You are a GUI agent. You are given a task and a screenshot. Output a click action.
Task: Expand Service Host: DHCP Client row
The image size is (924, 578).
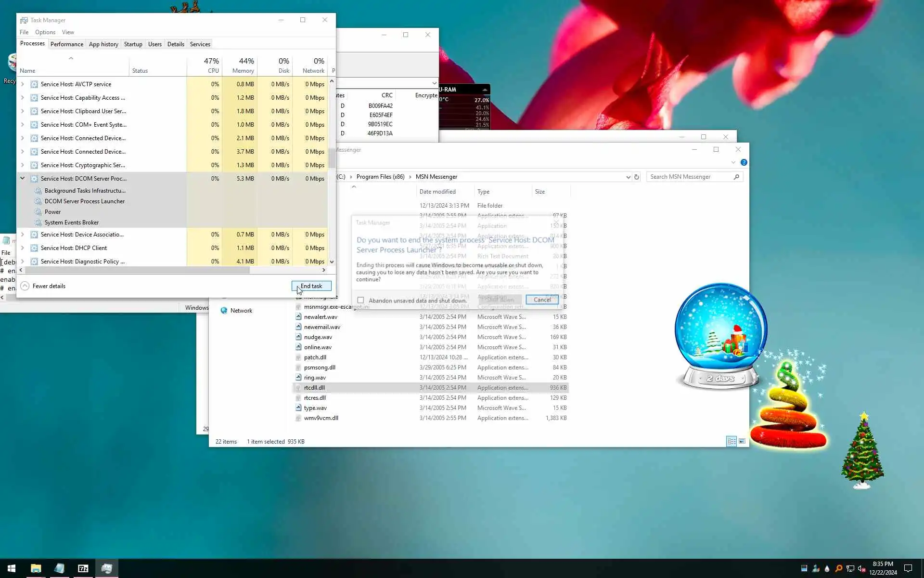coord(23,248)
